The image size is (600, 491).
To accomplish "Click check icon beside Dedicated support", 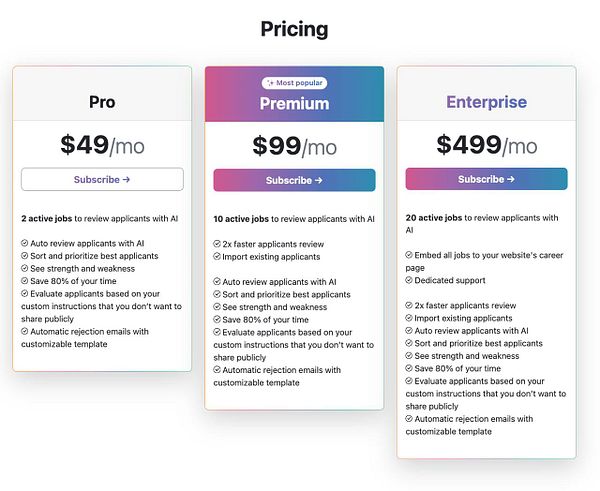I will pyautogui.click(x=409, y=280).
